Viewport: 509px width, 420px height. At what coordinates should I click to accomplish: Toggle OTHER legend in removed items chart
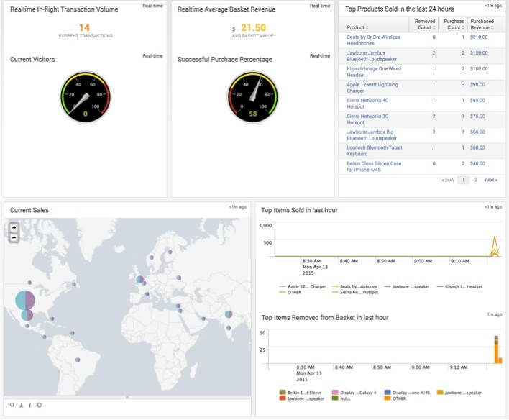[x=395, y=398]
